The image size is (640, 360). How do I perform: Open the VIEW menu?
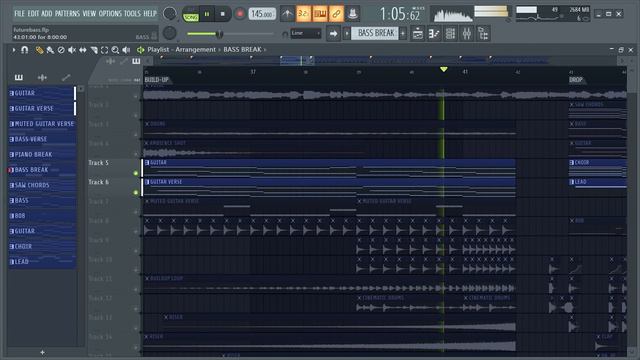click(x=89, y=13)
